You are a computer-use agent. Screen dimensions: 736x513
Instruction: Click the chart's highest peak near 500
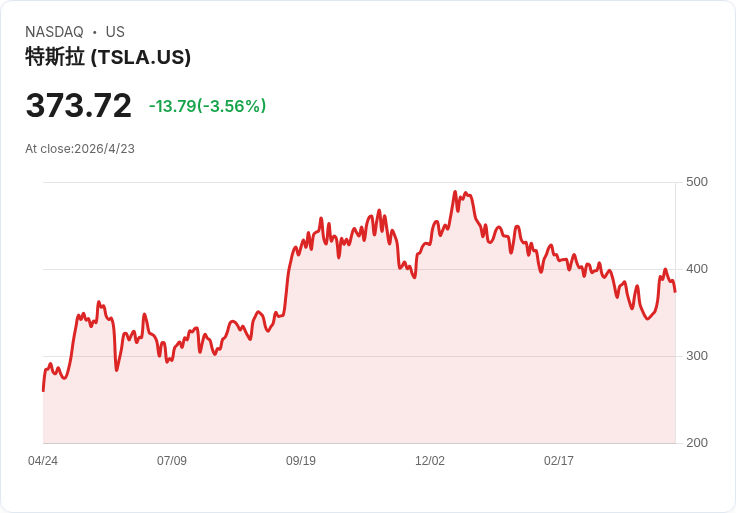pyautogui.click(x=455, y=192)
